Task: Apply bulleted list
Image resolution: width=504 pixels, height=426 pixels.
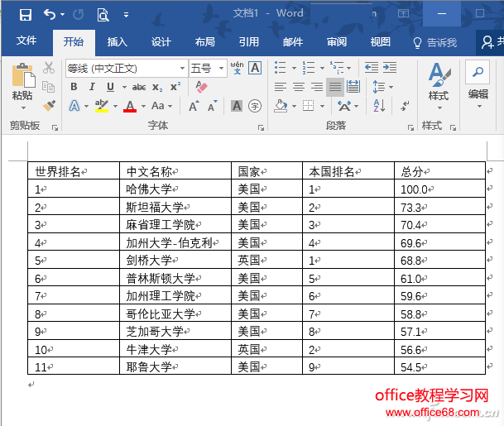Action: [280, 68]
